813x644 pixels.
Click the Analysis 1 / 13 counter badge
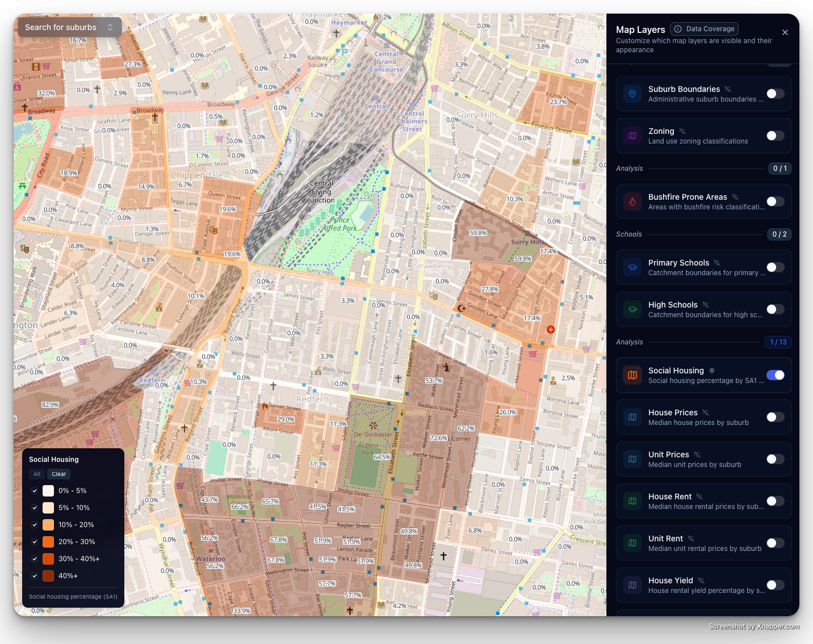click(x=778, y=342)
